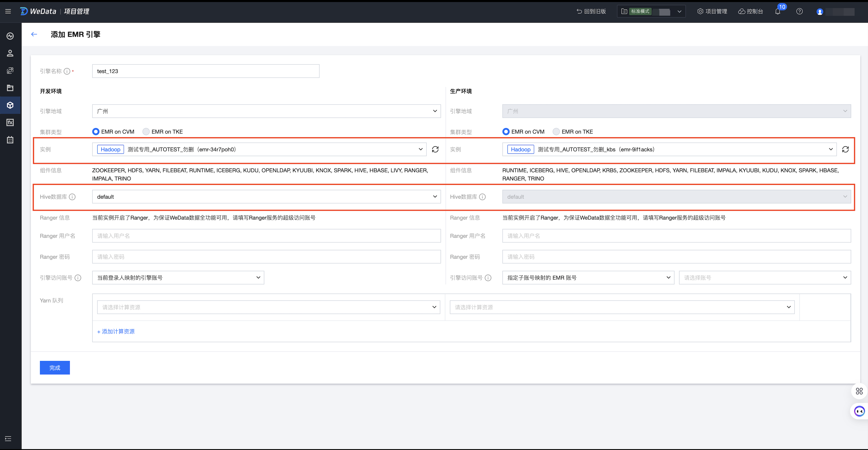The width and height of the screenshot is (868, 450).
Task: Click the 完成 button
Action: pyautogui.click(x=55, y=368)
